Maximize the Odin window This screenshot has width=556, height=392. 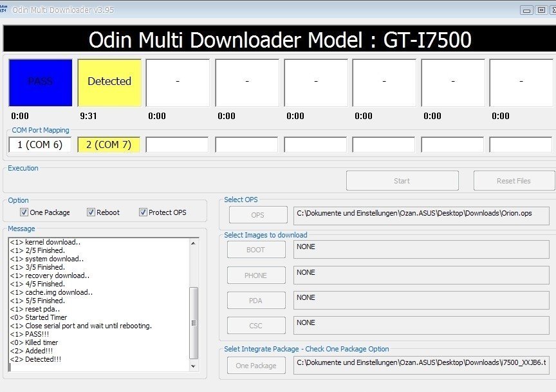tap(541, 10)
